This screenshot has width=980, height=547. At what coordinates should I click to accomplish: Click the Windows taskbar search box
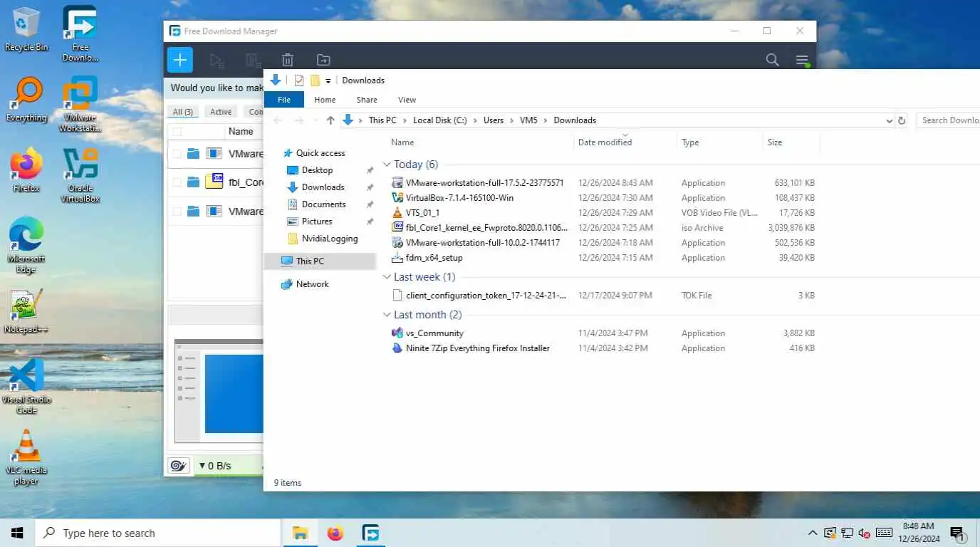point(158,533)
